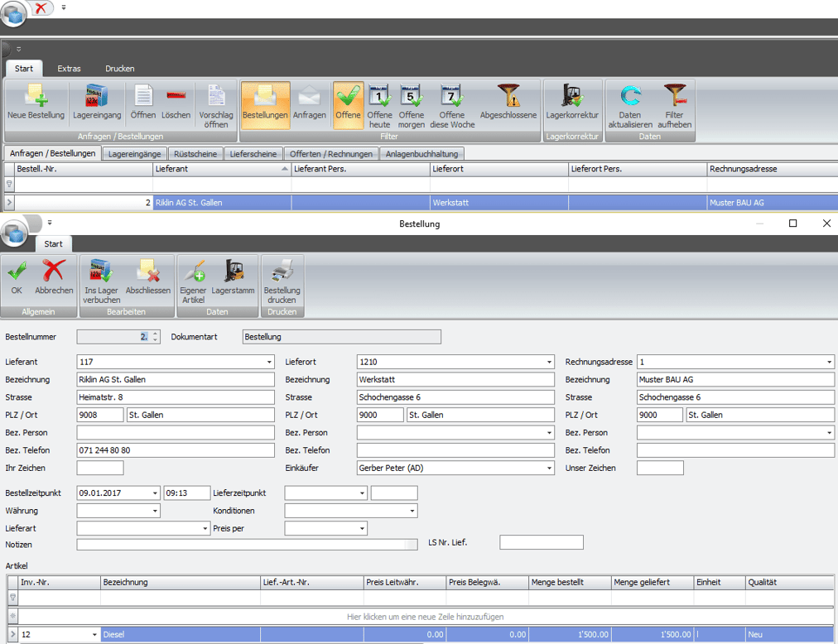
Task: Click the new row line in Artikel
Action: (x=425, y=617)
